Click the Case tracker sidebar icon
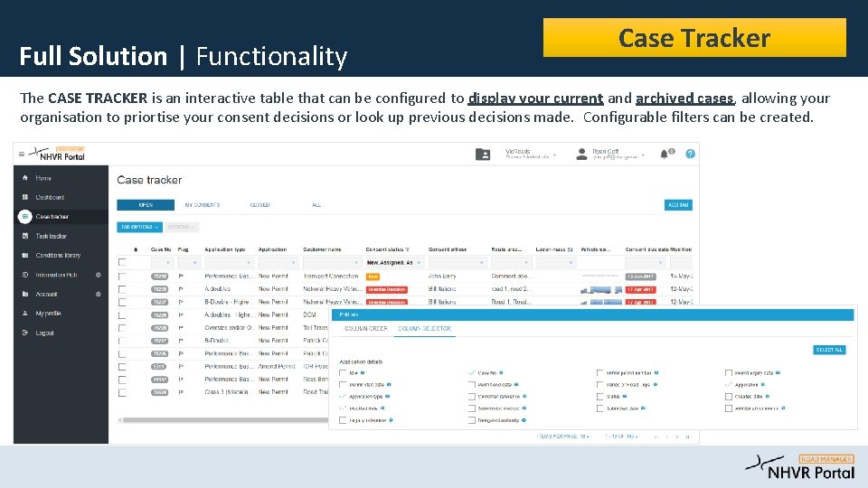This screenshot has height=488, width=868. [25, 216]
